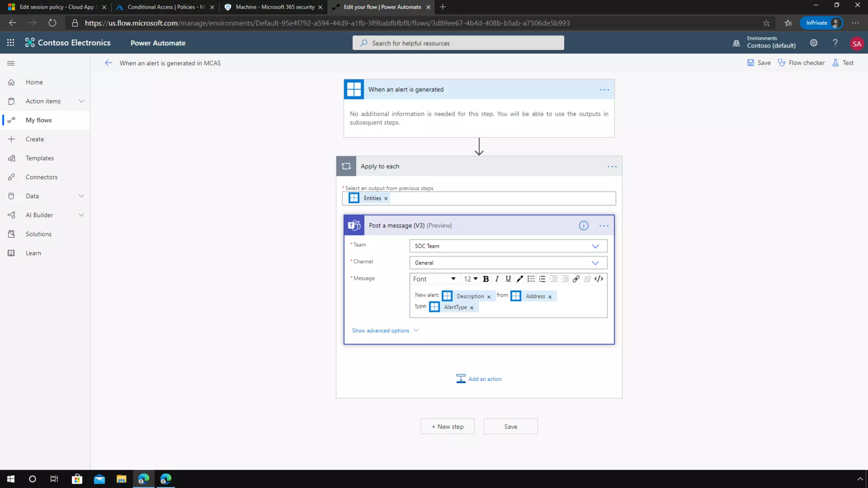This screenshot has height=488, width=868.
Task: Expand AI Builder in sidebar
Action: pos(81,215)
